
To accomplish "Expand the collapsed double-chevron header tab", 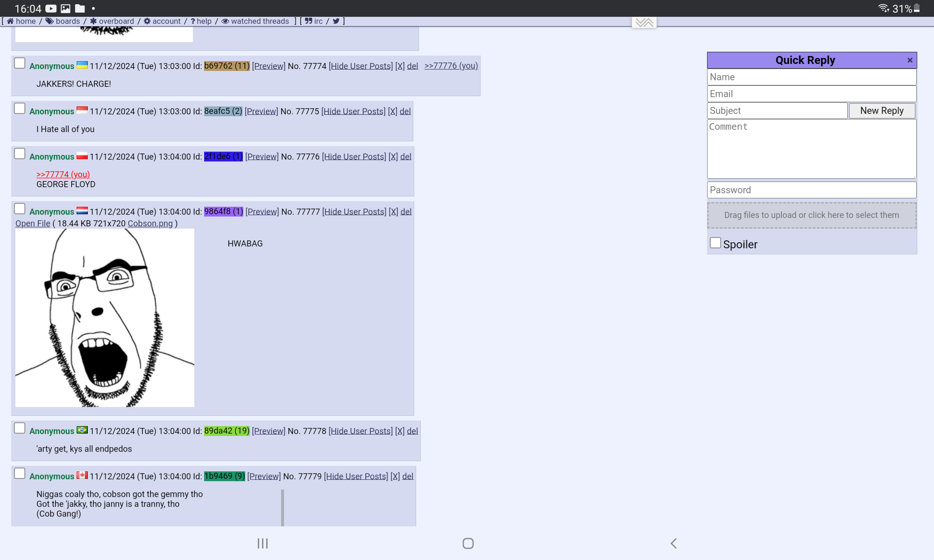I will pos(644,22).
